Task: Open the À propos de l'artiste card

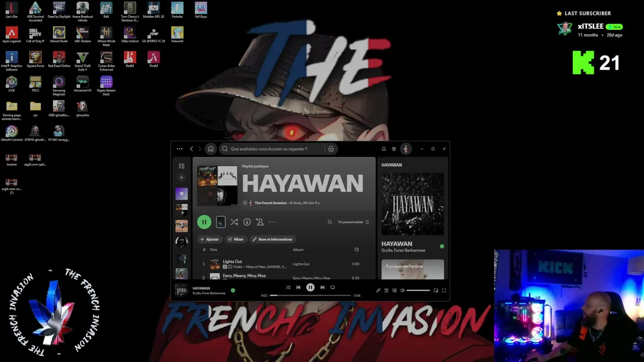Action: coord(413,269)
